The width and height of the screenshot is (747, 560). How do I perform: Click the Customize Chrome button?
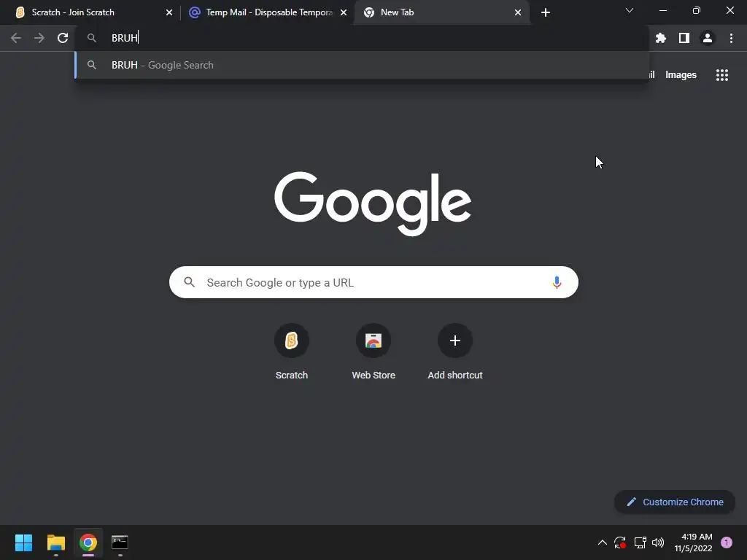[x=675, y=502]
